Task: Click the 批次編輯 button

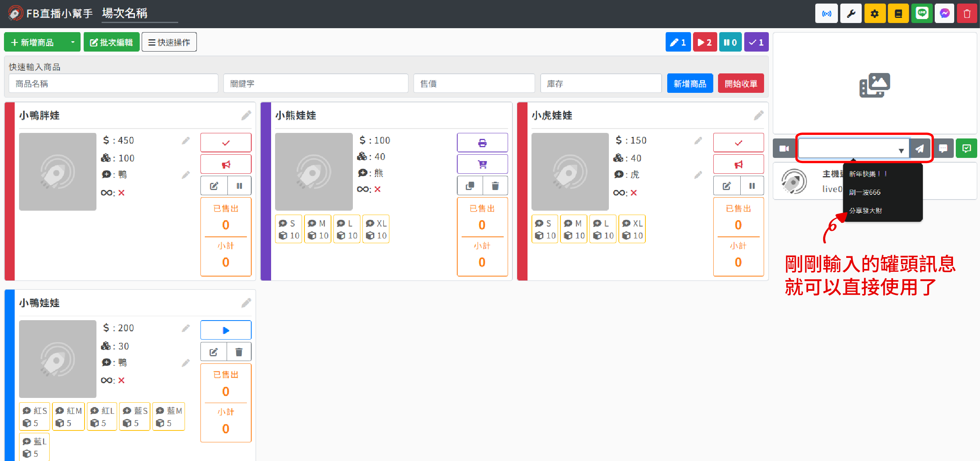Action: pos(112,42)
